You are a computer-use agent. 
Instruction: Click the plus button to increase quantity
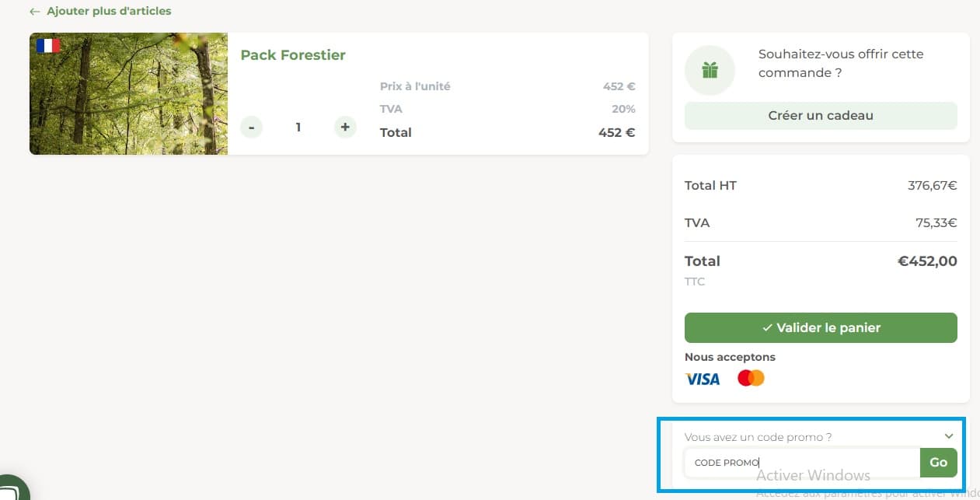344,127
